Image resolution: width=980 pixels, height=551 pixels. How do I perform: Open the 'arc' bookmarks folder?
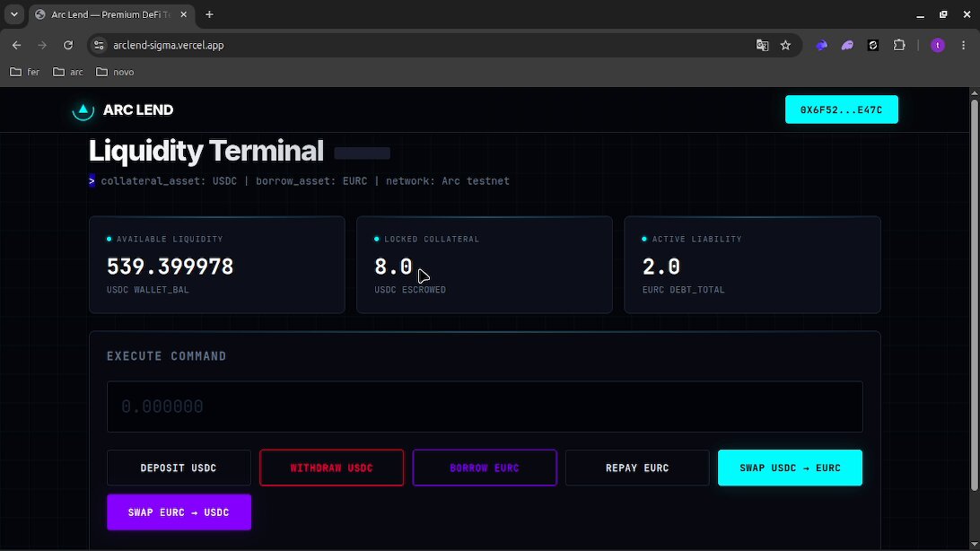click(x=68, y=72)
